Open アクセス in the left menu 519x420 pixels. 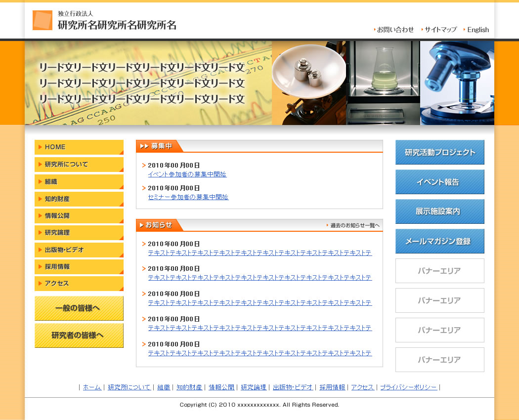click(79, 284)
